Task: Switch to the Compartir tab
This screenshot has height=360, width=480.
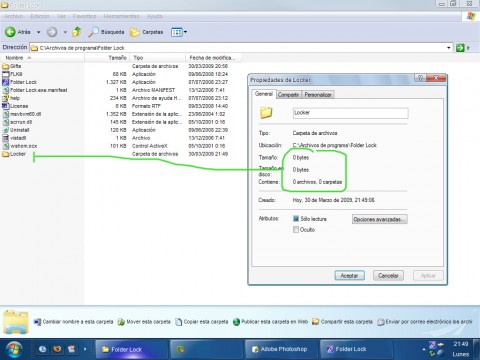Action: (x=288, y=95)
